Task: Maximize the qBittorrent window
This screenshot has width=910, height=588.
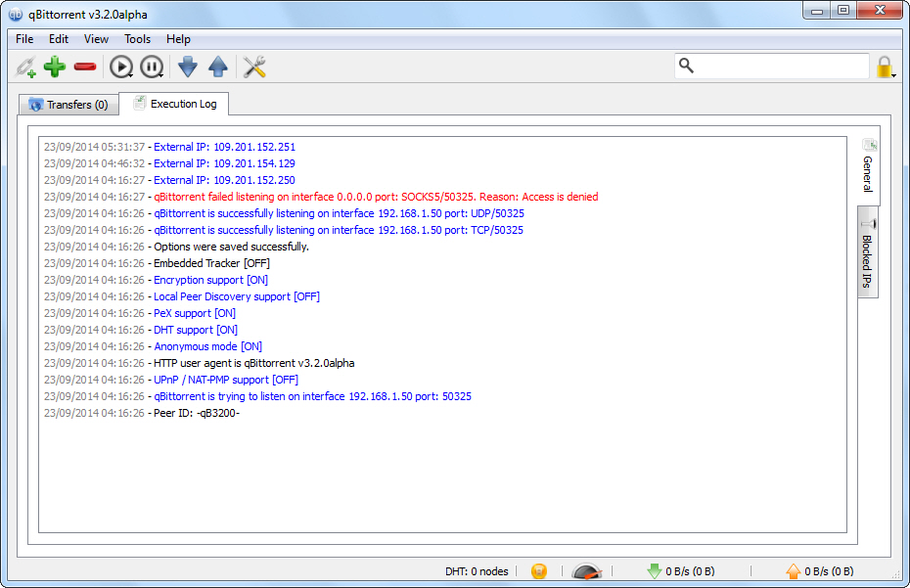Action: tap(843, 10)
